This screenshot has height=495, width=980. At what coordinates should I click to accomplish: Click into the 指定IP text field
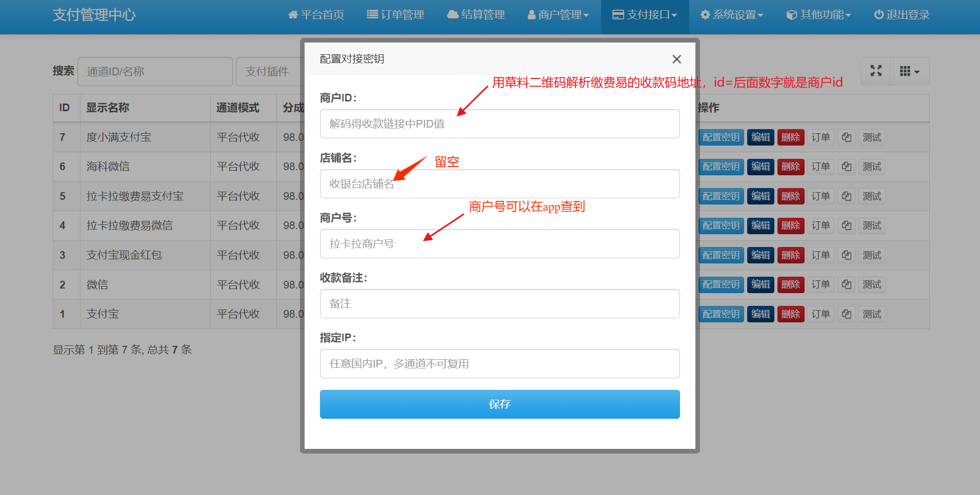click(x=499, y=363)
